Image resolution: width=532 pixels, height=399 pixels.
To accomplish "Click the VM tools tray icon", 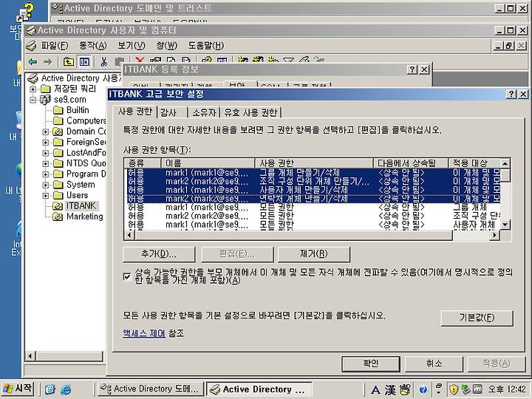I will (477, 389).
